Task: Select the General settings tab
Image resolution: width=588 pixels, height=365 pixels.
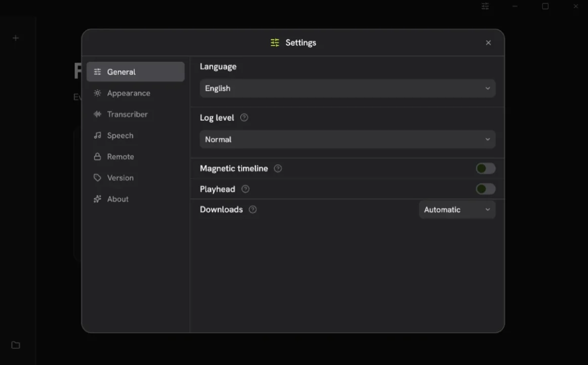Action: (x=135, y=71)
